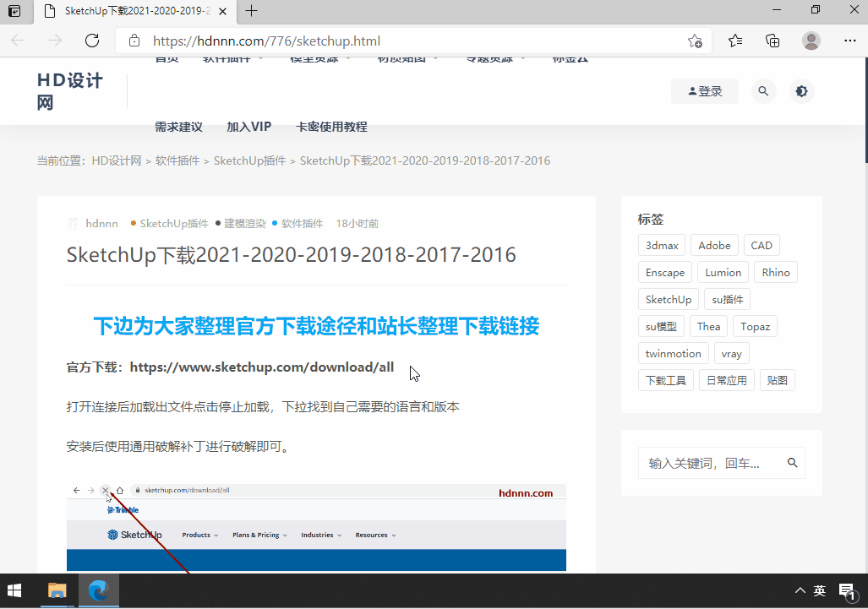The width and height of the screenshot is (868, 609).
Task: Go to SketchUp插件 in the breadcrumb
Action: pyautogui.click(x=249, y=161)
